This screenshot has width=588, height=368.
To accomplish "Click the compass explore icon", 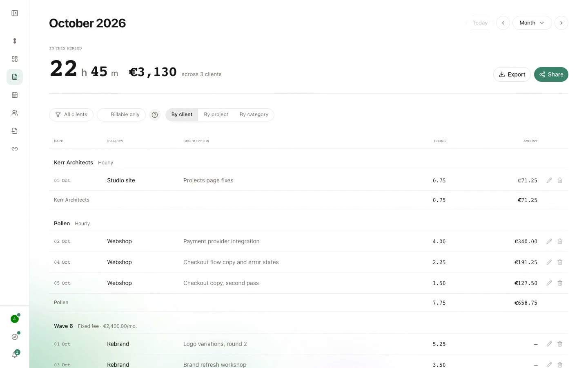I will [15, 337].
